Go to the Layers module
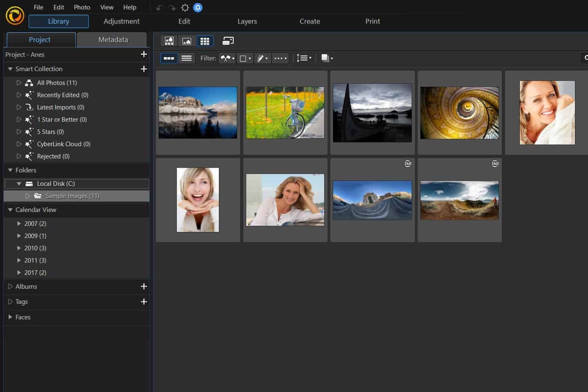The height and width of the screenshot is (392, 588). click(x=247, y=21)
